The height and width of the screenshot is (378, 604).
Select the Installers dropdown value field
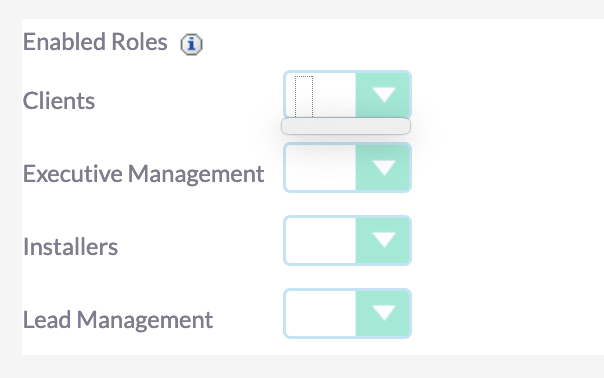(x=320, y=240)
